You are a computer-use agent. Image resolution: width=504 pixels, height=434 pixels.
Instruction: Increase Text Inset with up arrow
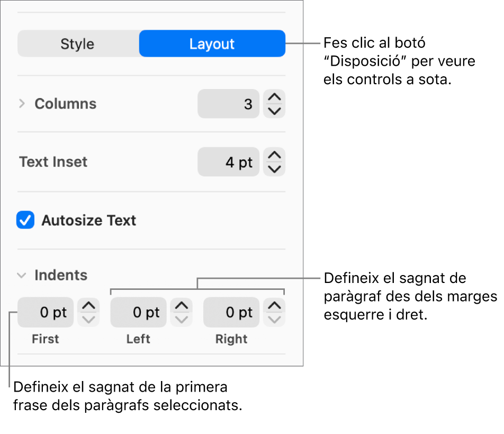(274, 156)
